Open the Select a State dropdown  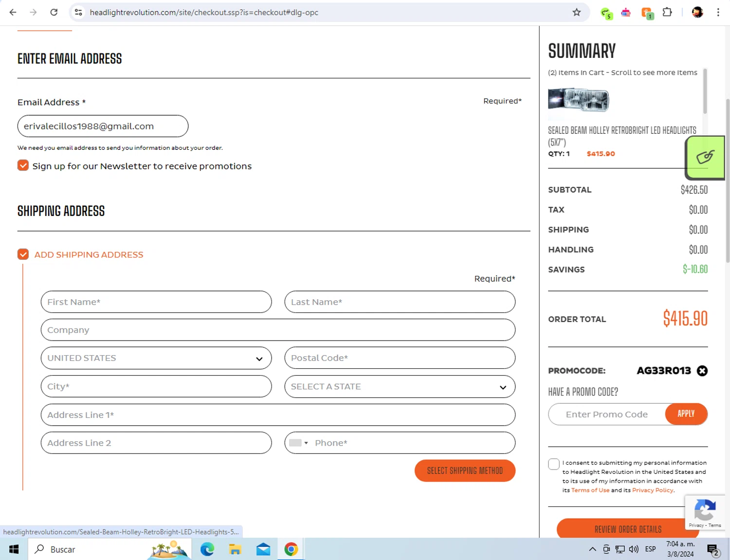[400, 386]
